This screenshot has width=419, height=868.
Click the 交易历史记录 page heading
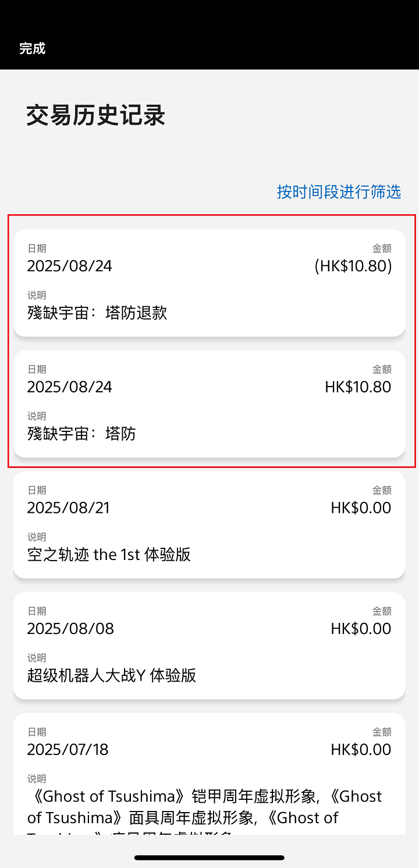(96, 116)
